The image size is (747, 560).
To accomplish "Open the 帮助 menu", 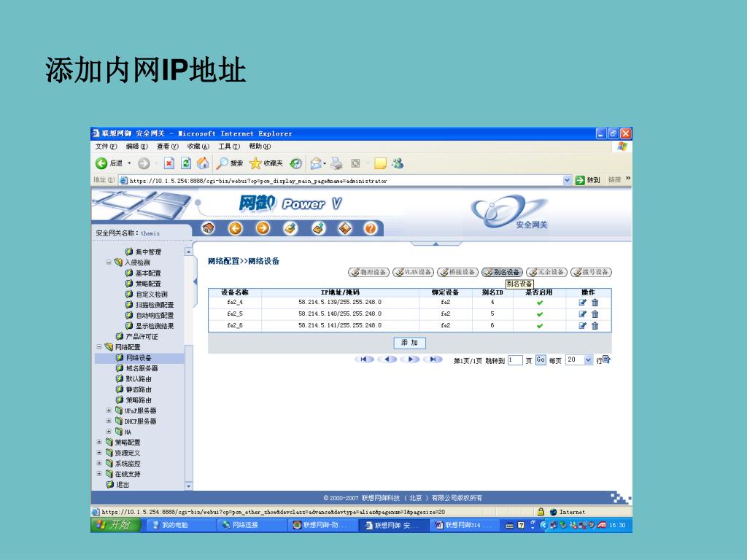I will [x=260, y=146].
